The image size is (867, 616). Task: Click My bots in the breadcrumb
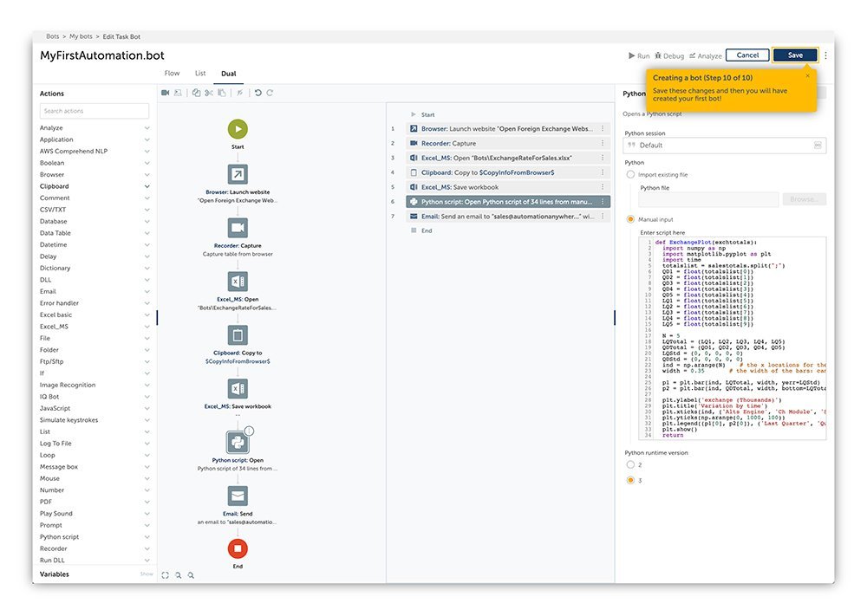pyautogui.click(x=81, y=36)
